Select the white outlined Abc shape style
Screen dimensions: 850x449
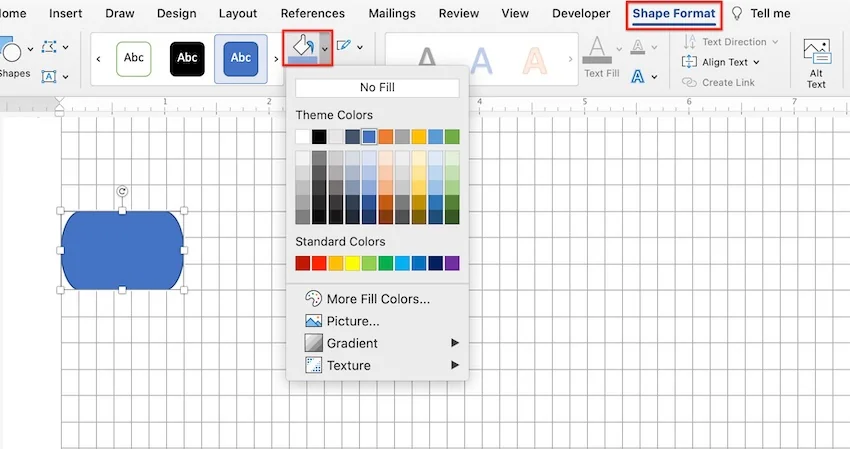134,58
